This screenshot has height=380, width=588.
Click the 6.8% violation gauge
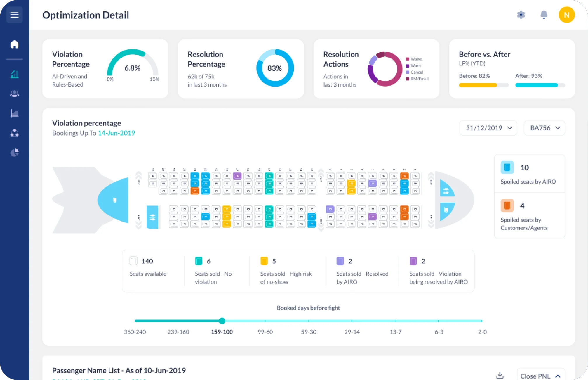[133, 65]
